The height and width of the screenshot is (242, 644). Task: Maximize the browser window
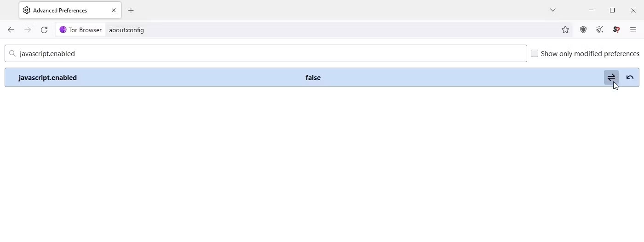tap(612, 10)
